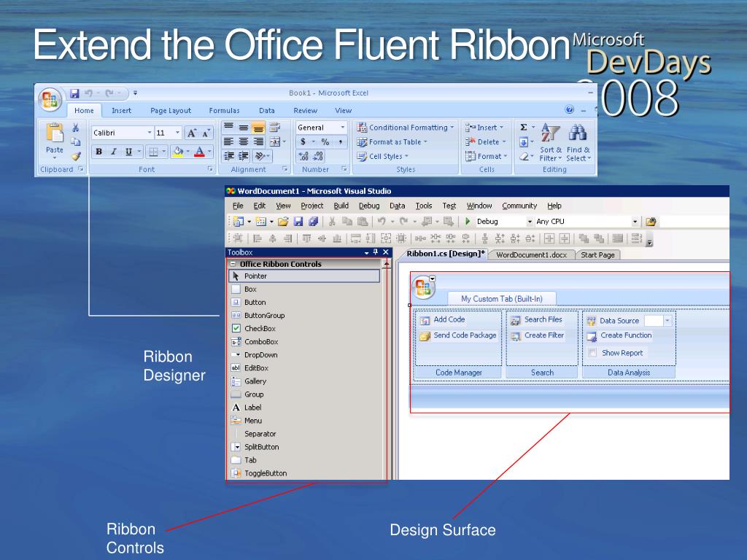Switch to the WordDocument1.docx tab

531,254
